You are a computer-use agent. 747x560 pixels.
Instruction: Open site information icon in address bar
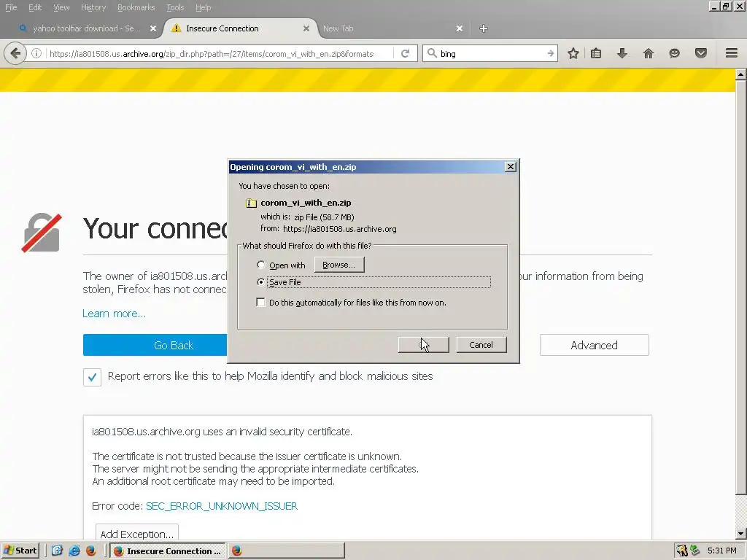coord(36,53)
